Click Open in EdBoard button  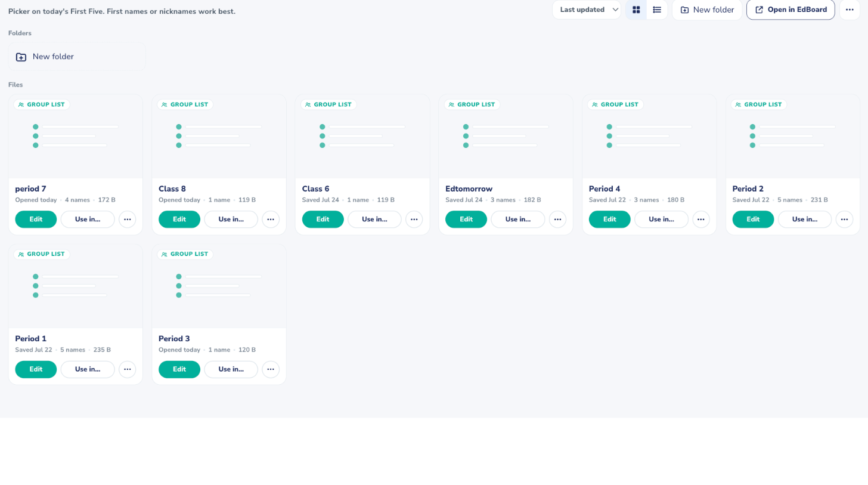790,10
